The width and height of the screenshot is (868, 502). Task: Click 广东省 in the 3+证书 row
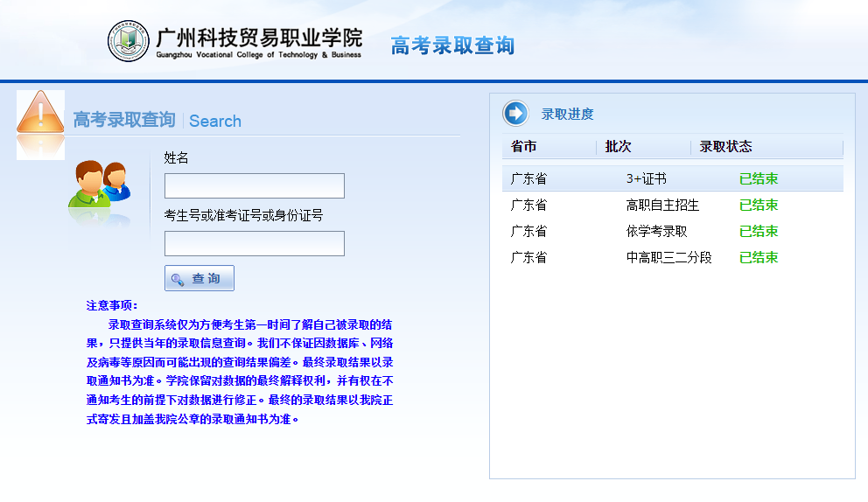pos(528,178)
